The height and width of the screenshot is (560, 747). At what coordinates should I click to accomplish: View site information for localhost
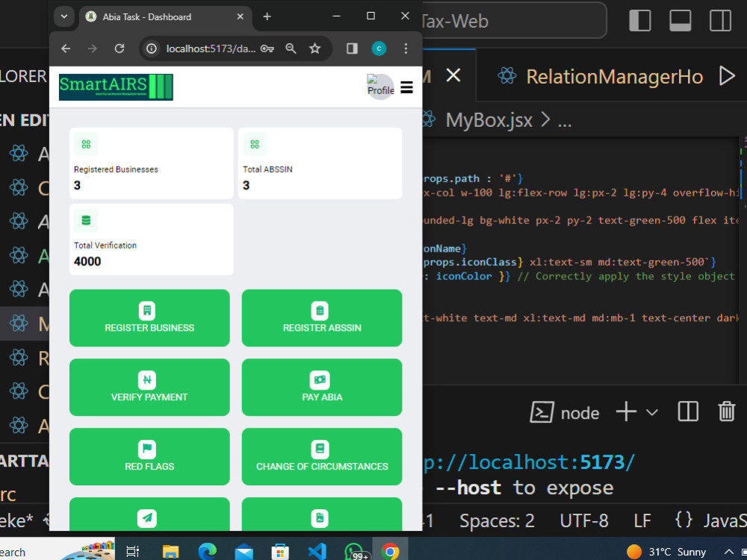tap(152, 49)
